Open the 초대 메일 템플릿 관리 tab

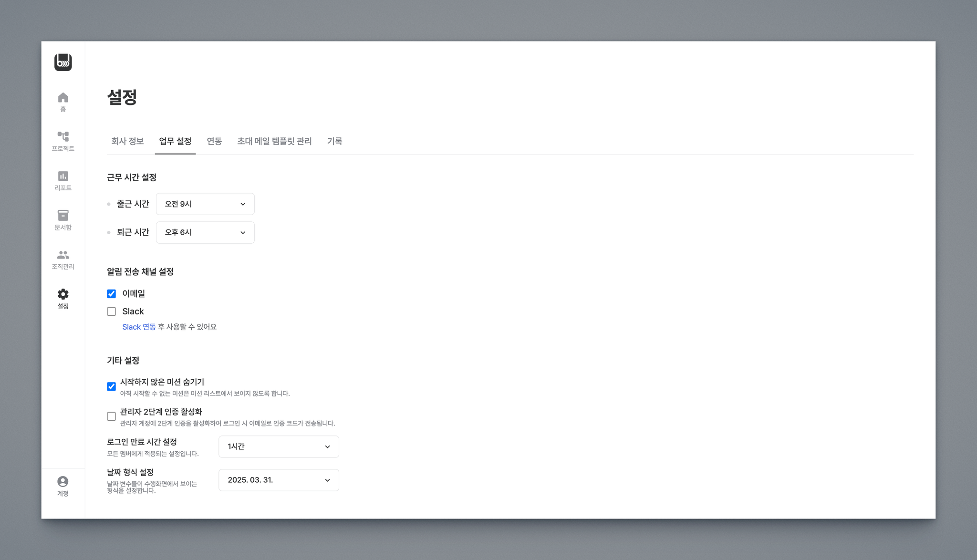coord(274,141)
